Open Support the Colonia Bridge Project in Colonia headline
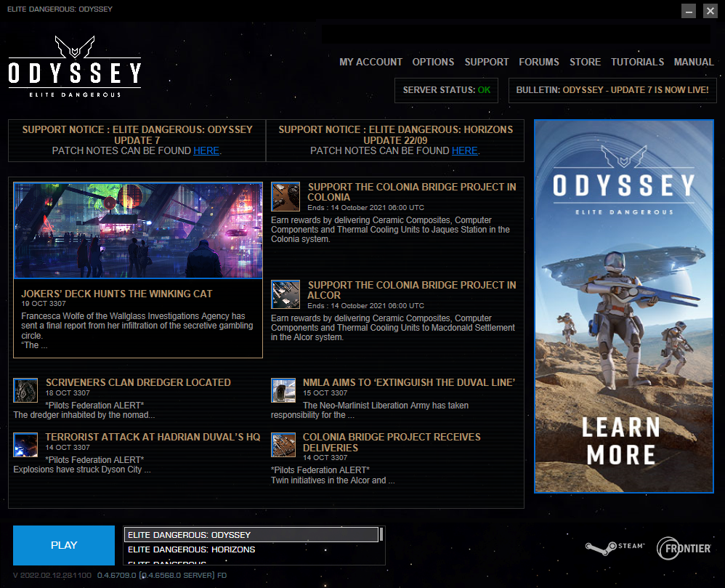Viewport: 725px width, 588px height. tap(412, 192)
